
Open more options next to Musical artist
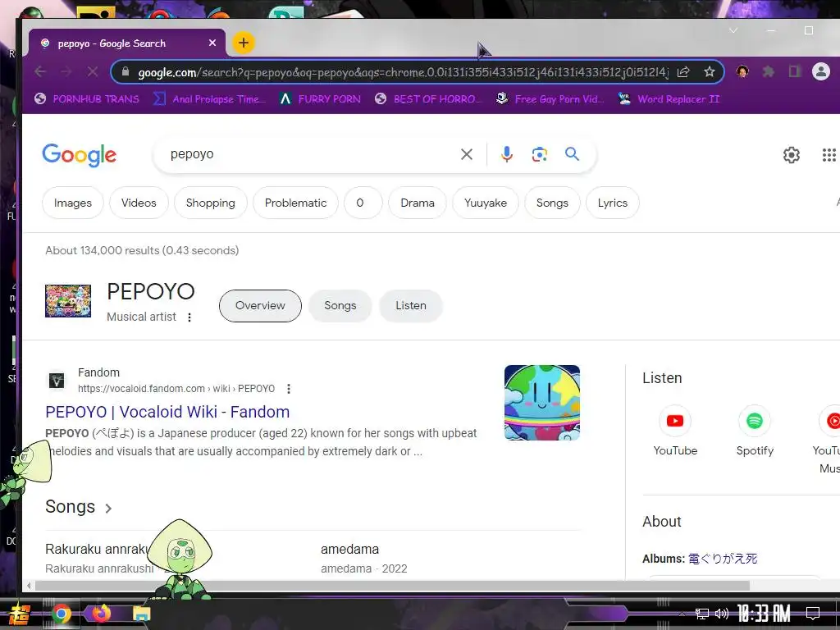pos(189,317)
